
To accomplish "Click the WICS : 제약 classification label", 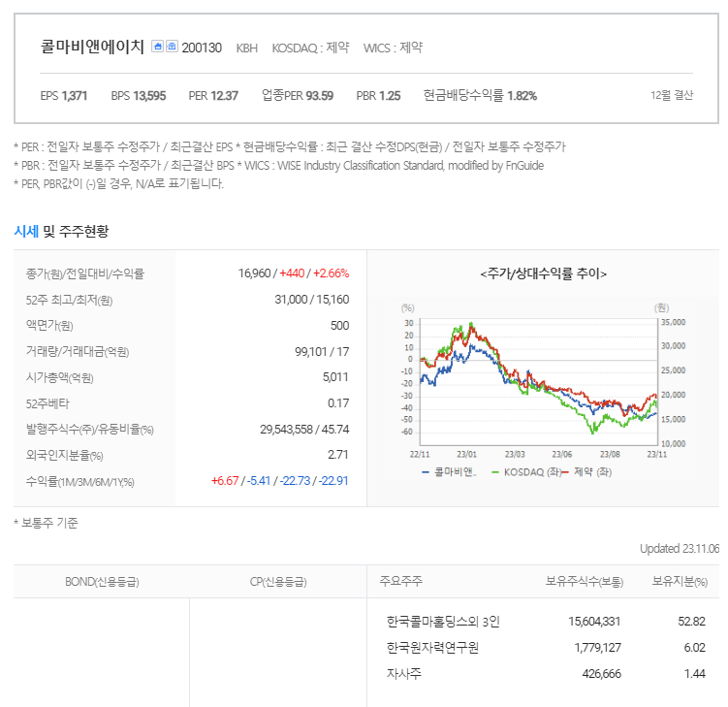I will click(x=393, y=48).
